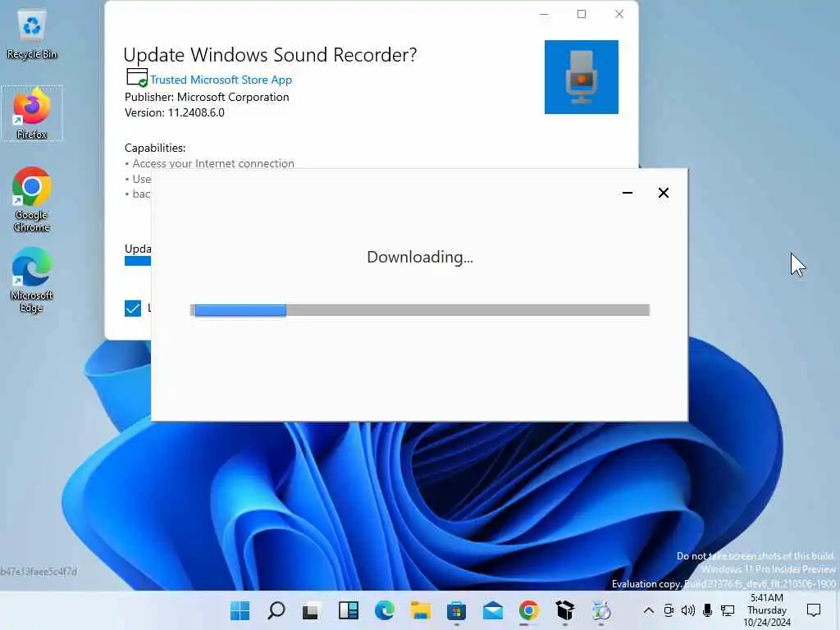Open Task View from the taskbar
The width and height of the screenshot is (840, 630).
311,610
